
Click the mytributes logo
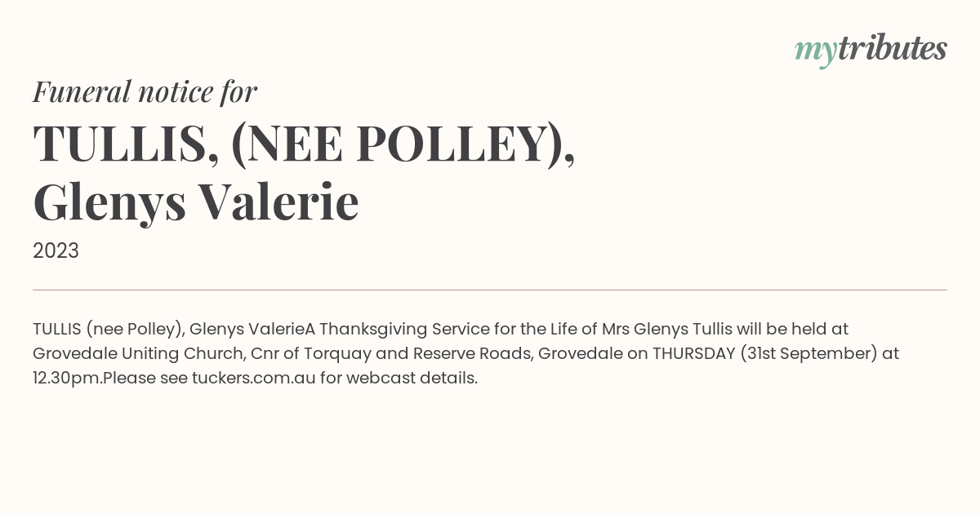871,50
